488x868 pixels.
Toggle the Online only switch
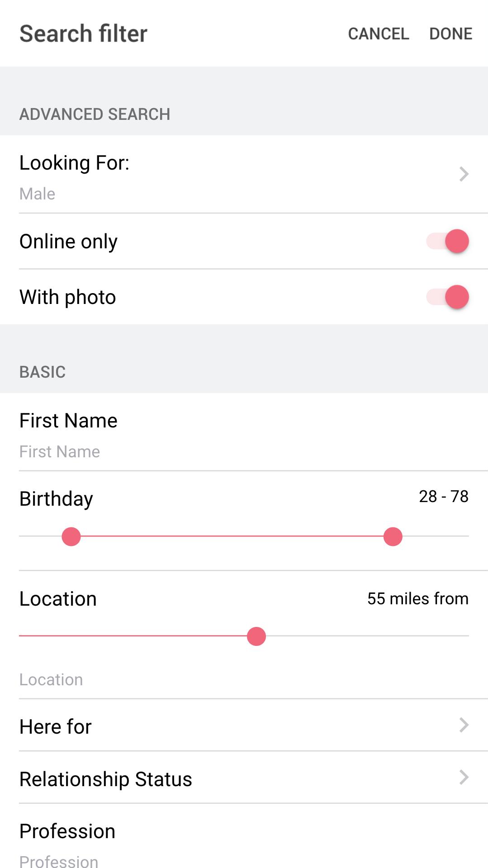click(448, 241)
